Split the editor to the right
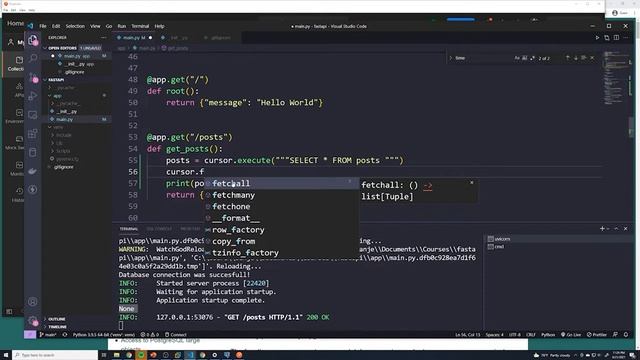The width and height of the screenshot is (640, 360). (x=616, y=38)
